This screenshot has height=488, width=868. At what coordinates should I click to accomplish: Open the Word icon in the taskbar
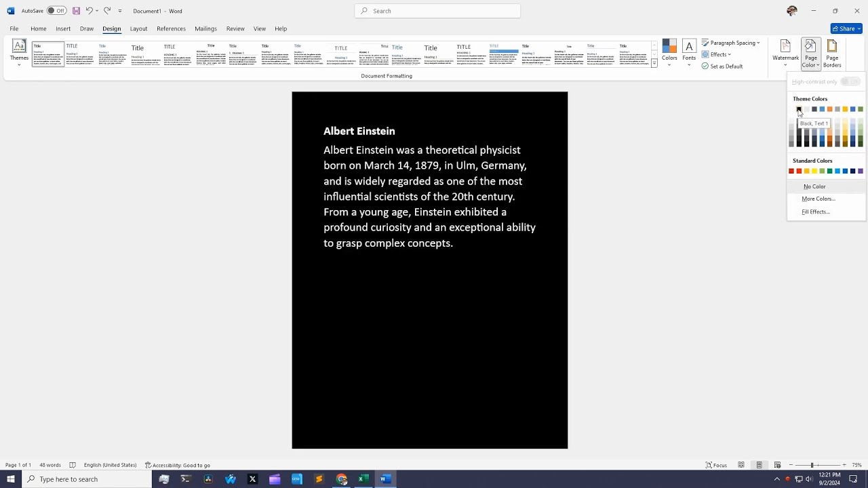pyautogui.click(x=385, y=479)
